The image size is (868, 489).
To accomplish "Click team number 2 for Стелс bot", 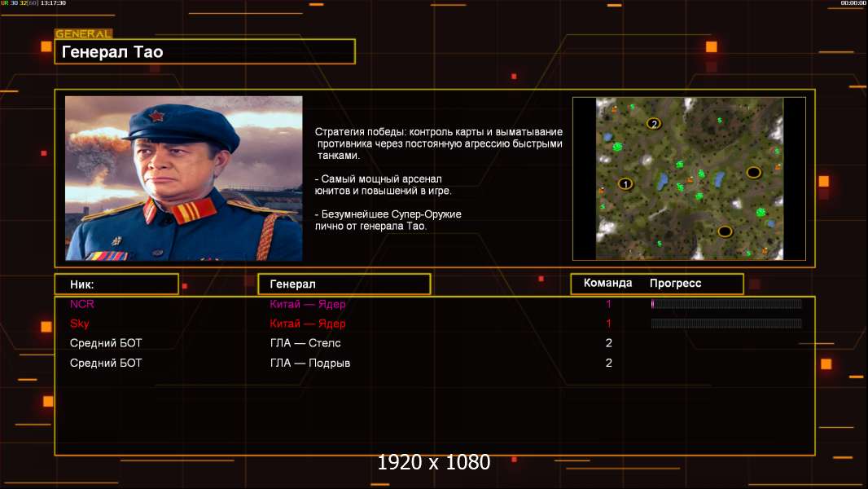I will coord(608,343).
